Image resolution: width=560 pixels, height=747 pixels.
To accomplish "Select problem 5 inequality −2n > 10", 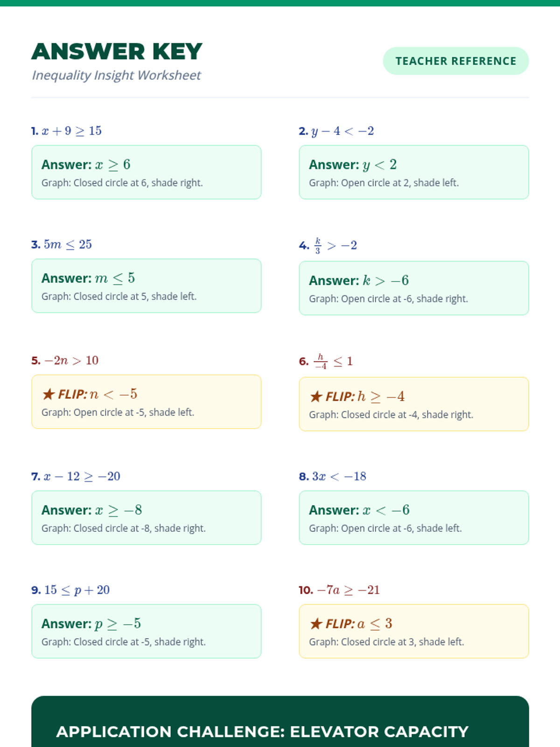I will click(x=71, y=360).
